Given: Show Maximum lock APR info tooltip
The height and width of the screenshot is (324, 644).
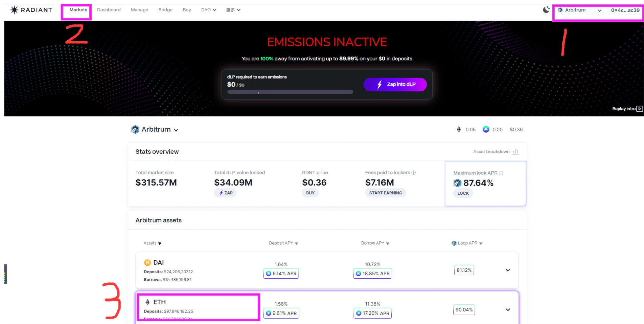Looking at the screenshot, I should click(501, 173).
